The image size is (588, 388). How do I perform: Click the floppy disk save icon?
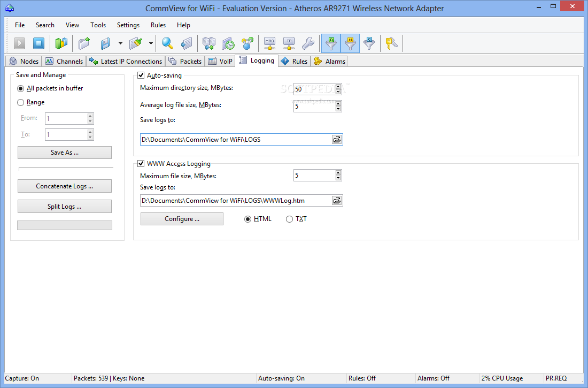point(105,43)
